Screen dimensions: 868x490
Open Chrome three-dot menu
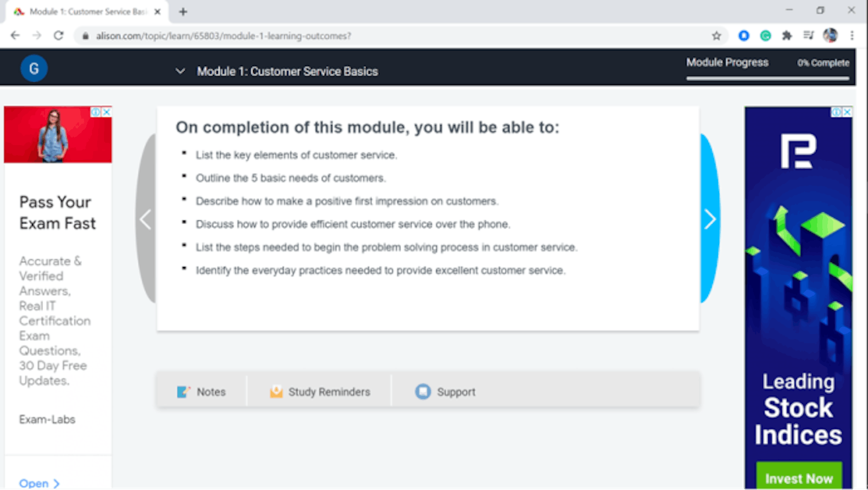852,36
